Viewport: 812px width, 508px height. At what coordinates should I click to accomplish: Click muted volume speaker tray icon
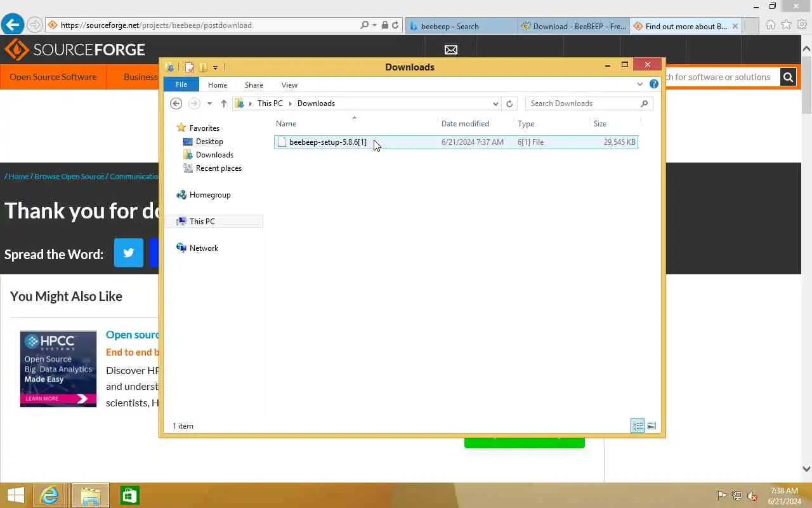752,496
